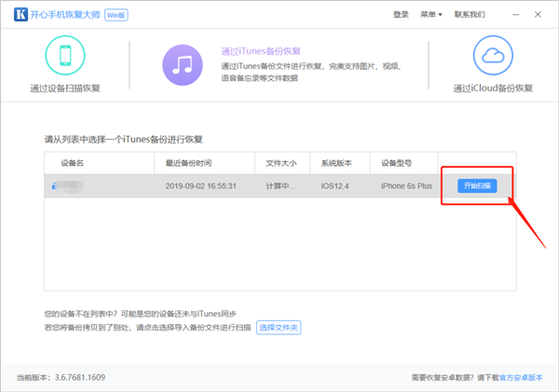This screenshot has width=559, height=392.
Task: Click the 文件大小 column header
Action: click(281, 163)
